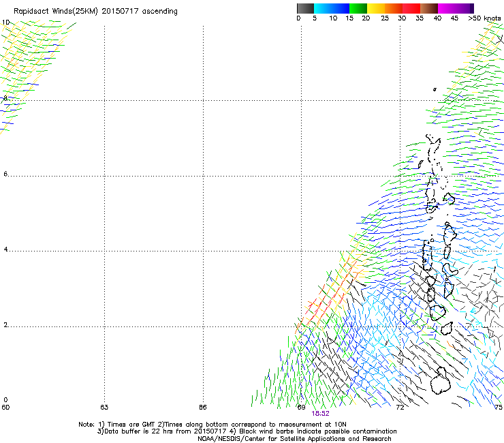Screen dimensions: 504x443
Task: Click the longitude label 69
Action: click(301, 408)
